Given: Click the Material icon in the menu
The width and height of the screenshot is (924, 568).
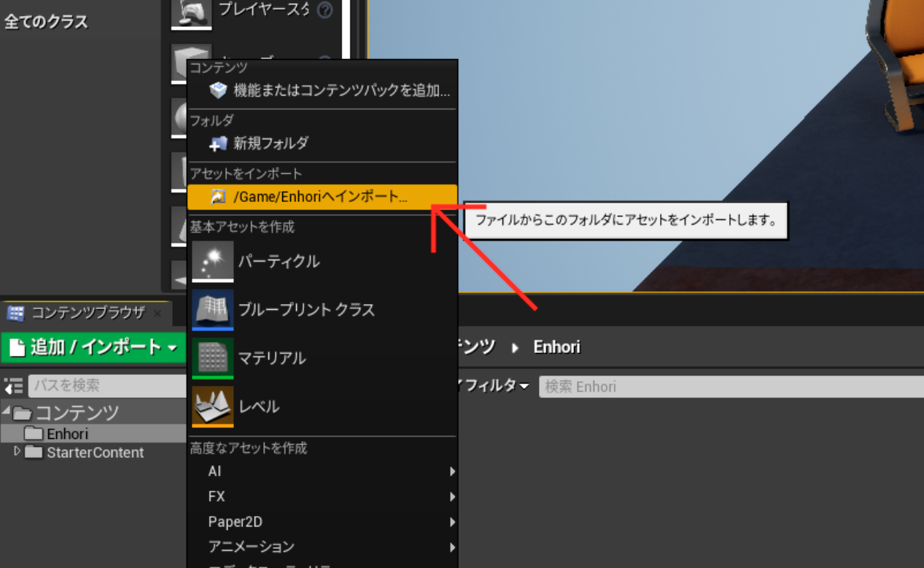Looking at the screenshot, I should click(212, 357).
